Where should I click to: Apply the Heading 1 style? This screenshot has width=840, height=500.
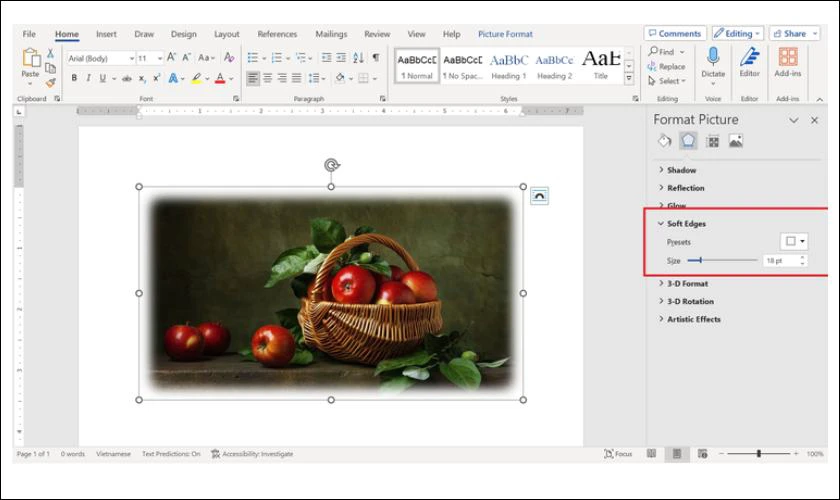[x=508, y=66]
